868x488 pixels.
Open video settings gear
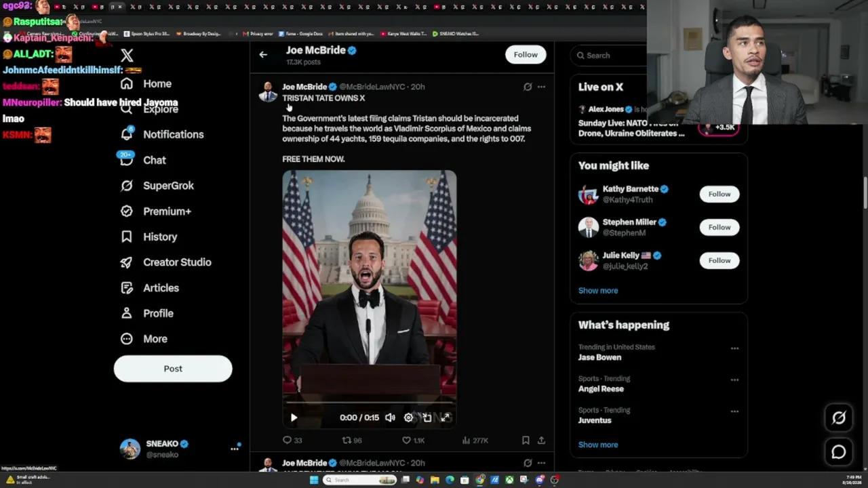tap(408, 418)
